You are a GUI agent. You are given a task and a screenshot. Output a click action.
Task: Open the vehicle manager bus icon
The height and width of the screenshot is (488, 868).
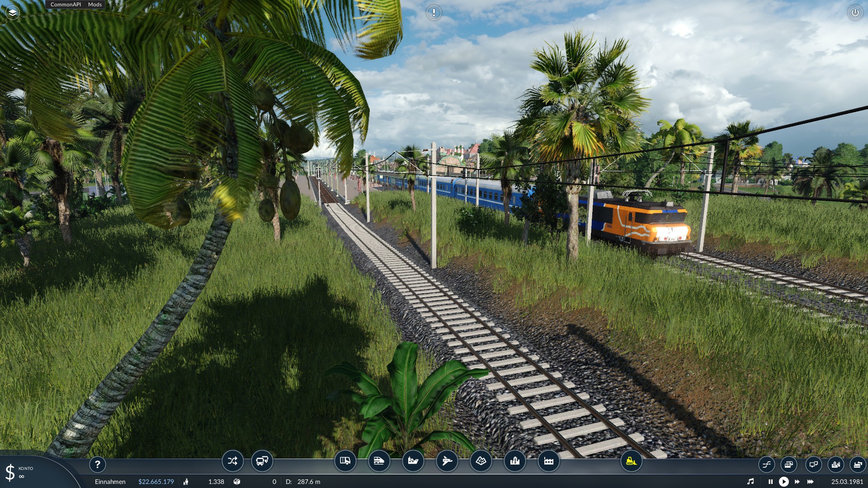pos(262,461)
